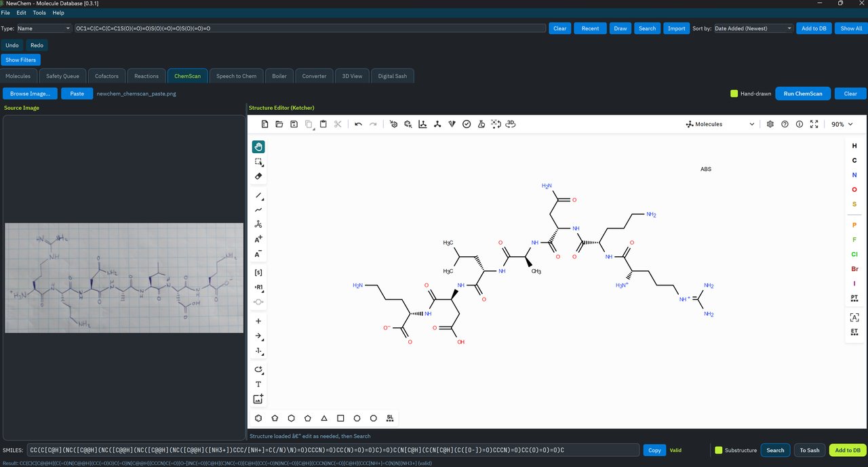Select Nitrogen from the atom panel

854,174
